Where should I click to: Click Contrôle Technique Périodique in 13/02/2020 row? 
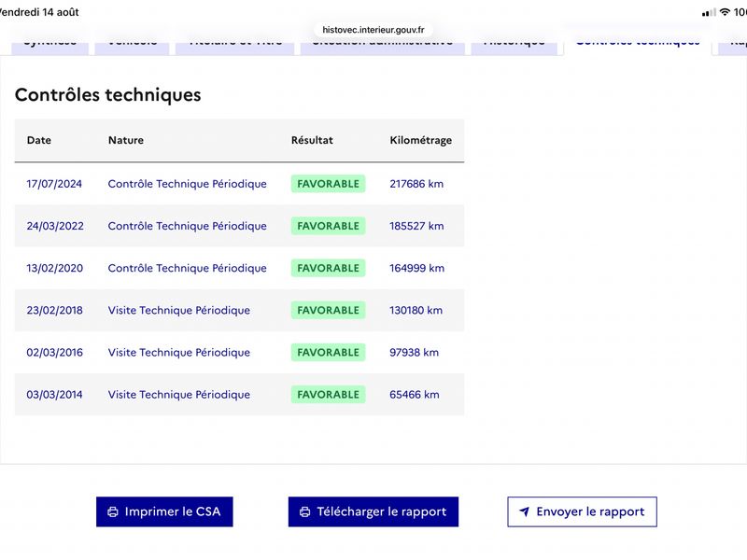188,268
